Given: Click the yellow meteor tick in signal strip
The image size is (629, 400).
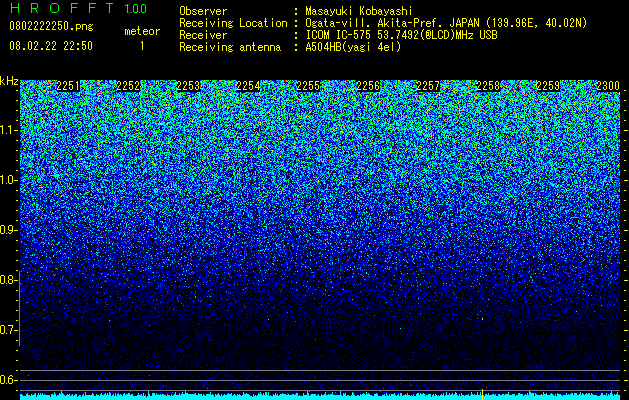Looking at the screenshot, I should click(482, 394).
